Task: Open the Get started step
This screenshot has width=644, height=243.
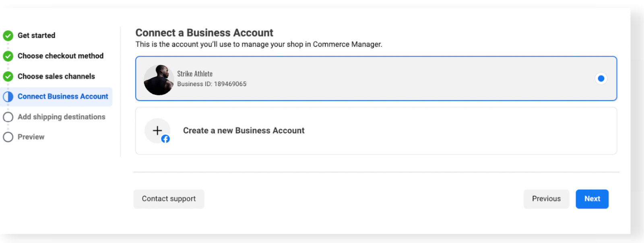Action: [x=36, y=35]
